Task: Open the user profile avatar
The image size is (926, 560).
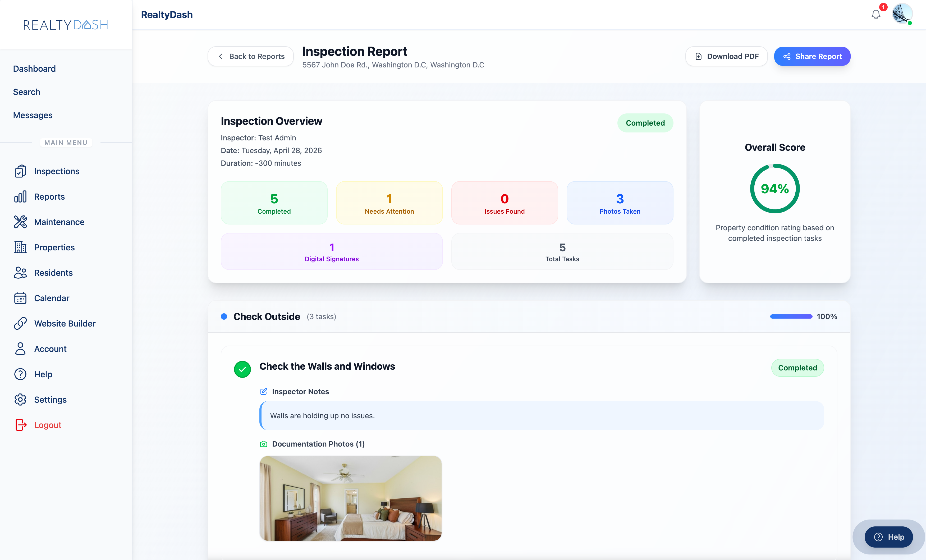Action: (902, 14)
